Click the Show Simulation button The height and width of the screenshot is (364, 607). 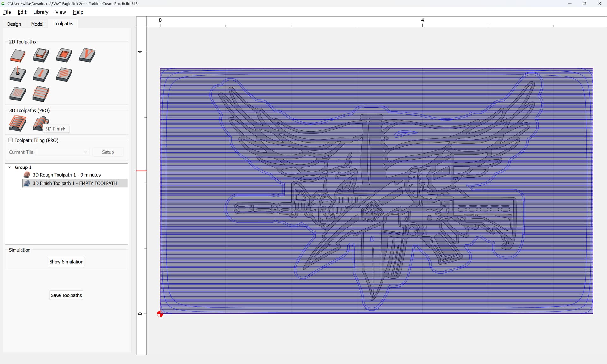[x=66, y=262]
